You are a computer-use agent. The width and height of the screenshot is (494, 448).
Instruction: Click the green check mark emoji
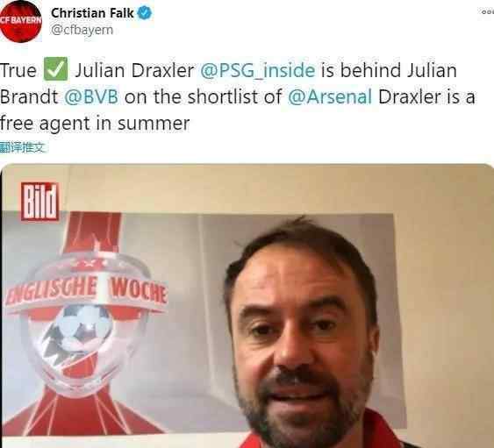click(55, 69)
